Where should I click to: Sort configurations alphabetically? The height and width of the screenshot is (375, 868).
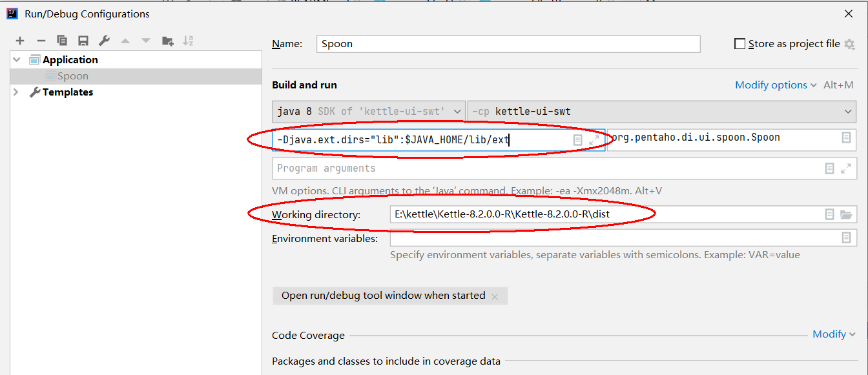(188, 40)
